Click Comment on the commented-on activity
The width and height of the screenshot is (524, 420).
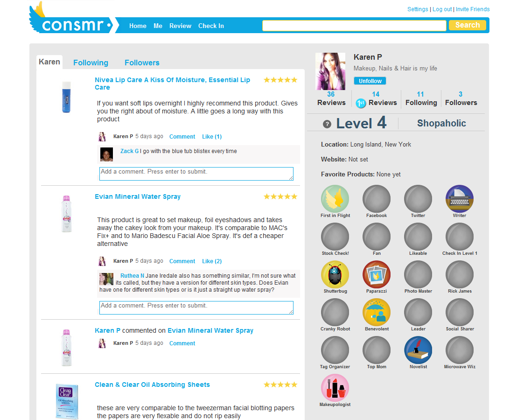[x=182, y=343]
